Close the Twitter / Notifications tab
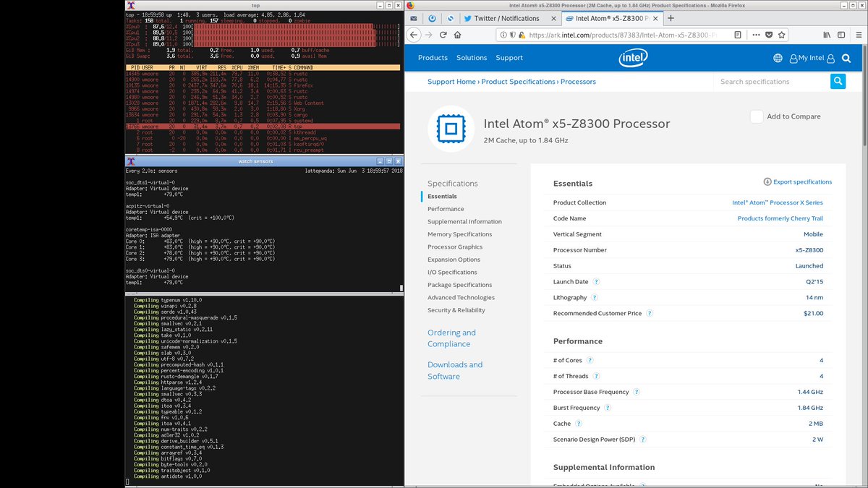This screenshot has height=488, width=868. click(x=553, y=18)
